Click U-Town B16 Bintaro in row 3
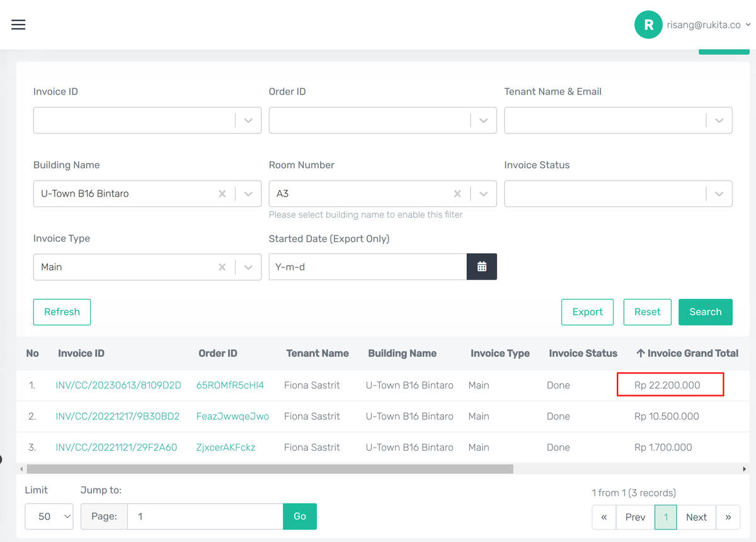Image resolution: width=756 pixels, height=542 pixels. point(409,447)
